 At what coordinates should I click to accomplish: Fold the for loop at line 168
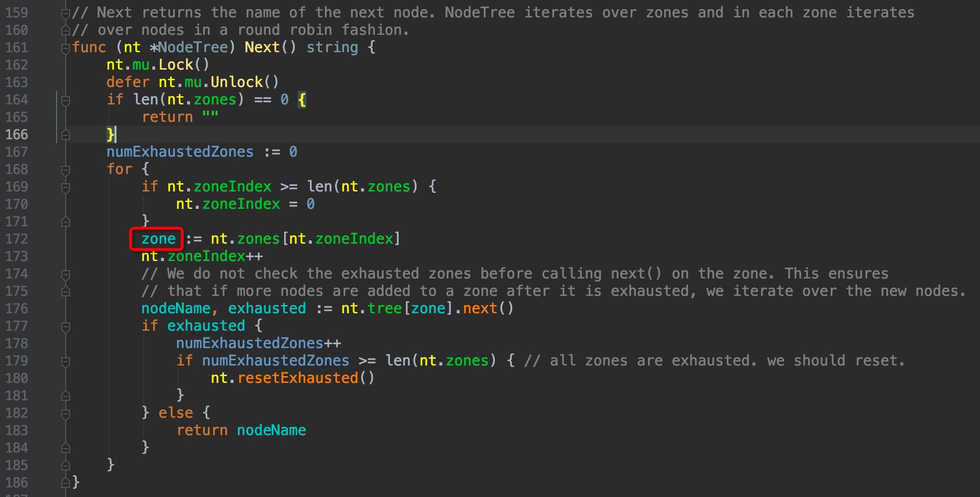click(x=66, y=170)
